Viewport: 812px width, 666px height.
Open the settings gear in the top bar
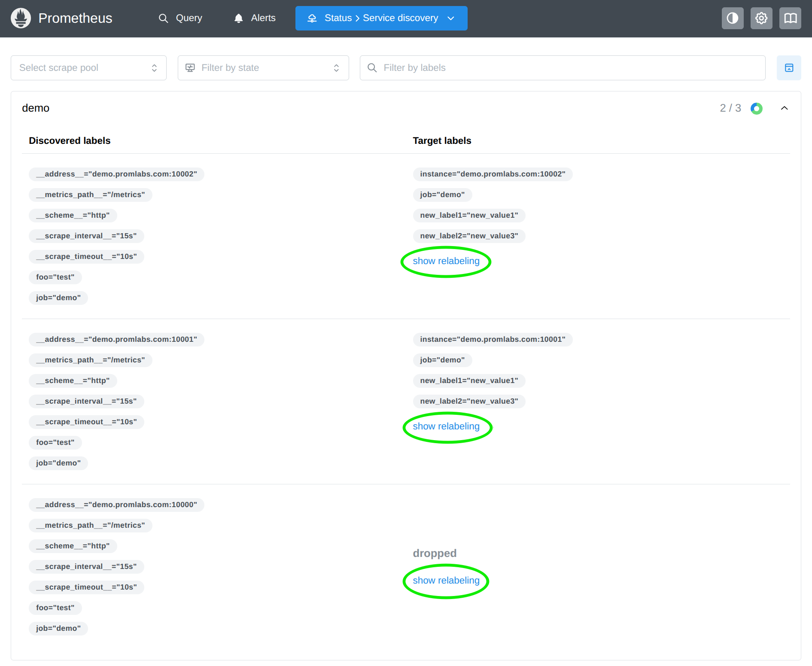click(761, 18)
